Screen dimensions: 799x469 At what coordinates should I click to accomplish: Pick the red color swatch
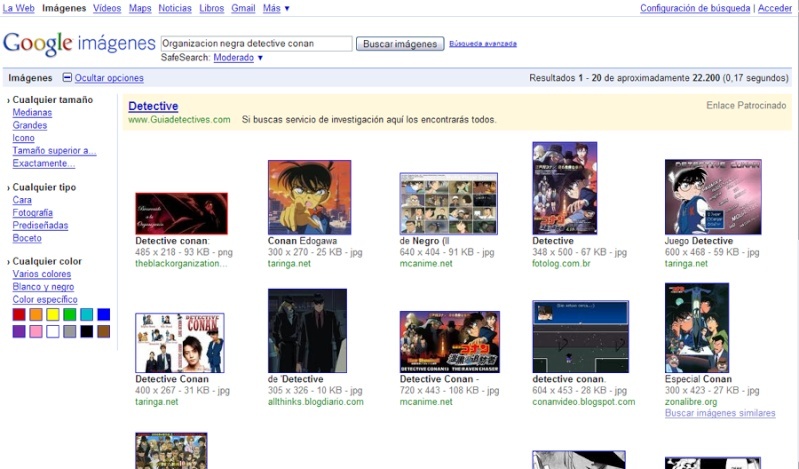pos(19,315)
